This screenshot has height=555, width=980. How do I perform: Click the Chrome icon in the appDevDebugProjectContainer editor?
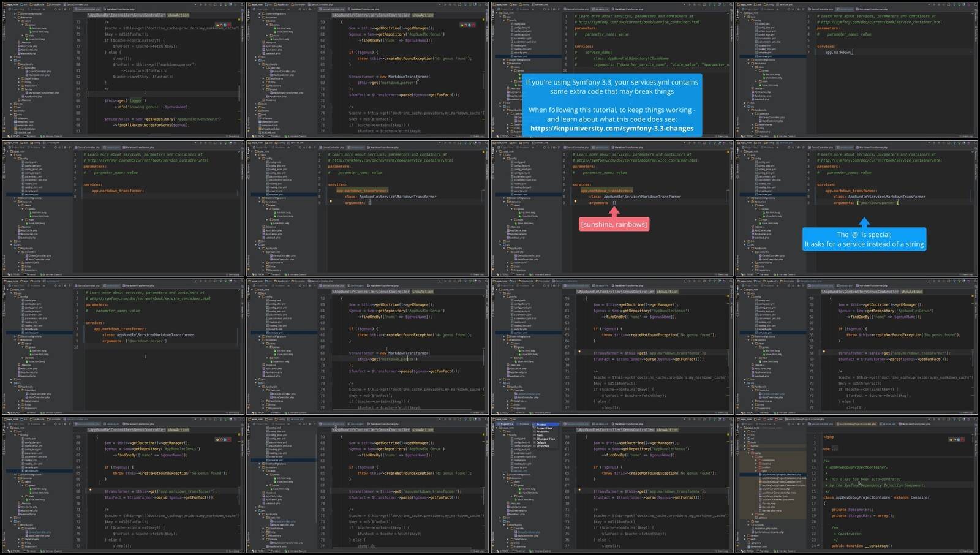click(x=951, y=439)
